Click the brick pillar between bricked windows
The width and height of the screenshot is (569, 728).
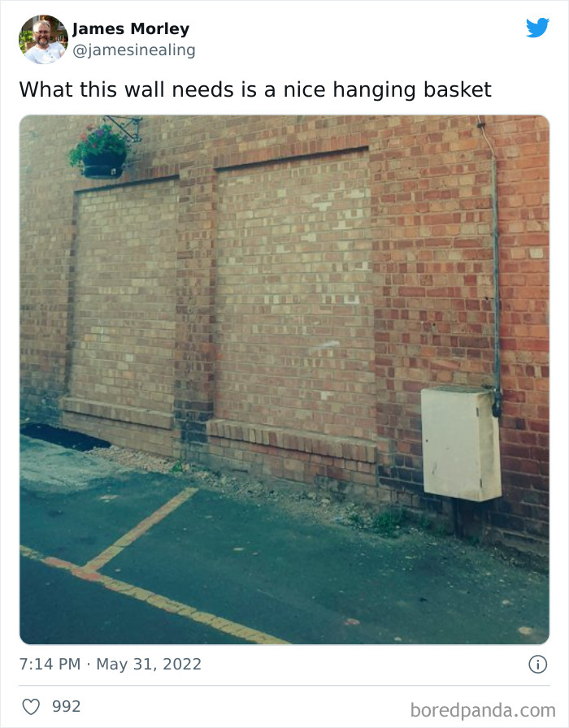(x=196, y=297)
